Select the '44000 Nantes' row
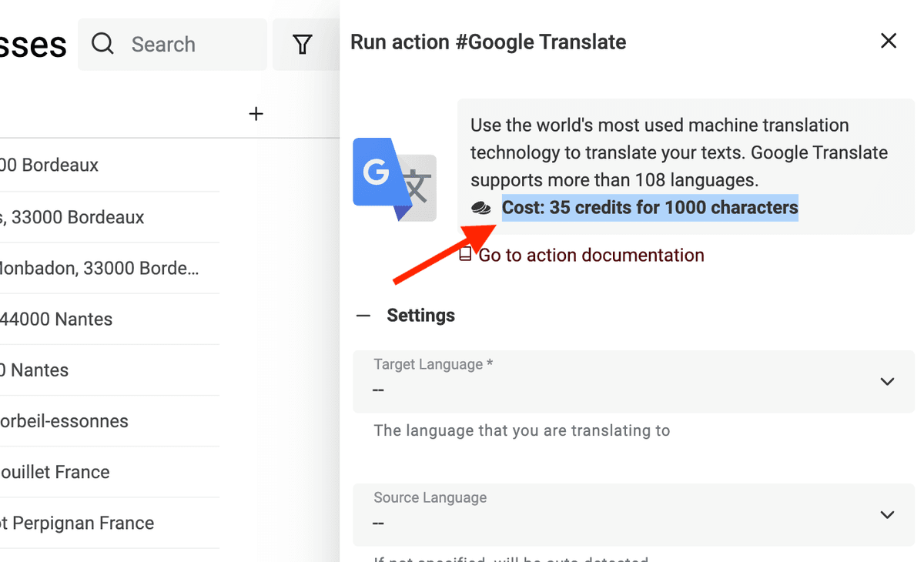Screen dimensions: 924x562 [x=109, y=319]
